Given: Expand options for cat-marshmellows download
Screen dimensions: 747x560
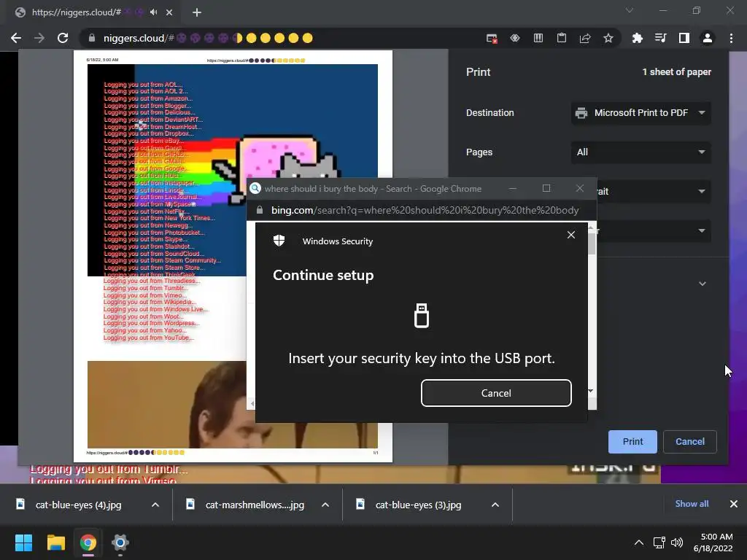Looking at the screenshot, I should [x=325, y=505].
